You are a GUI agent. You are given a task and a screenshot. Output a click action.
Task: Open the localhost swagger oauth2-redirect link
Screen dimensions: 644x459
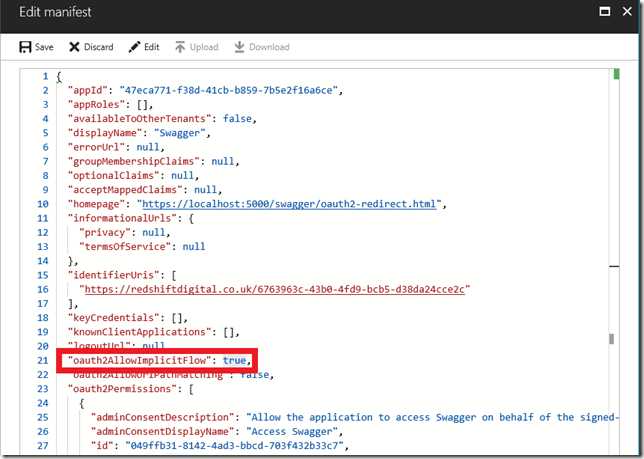point(289,204)
